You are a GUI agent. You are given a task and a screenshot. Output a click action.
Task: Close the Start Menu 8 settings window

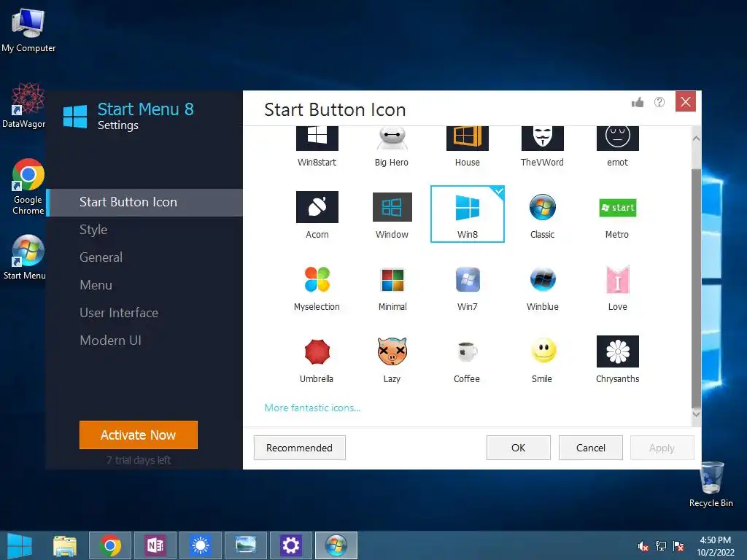(x=686, y=101)
